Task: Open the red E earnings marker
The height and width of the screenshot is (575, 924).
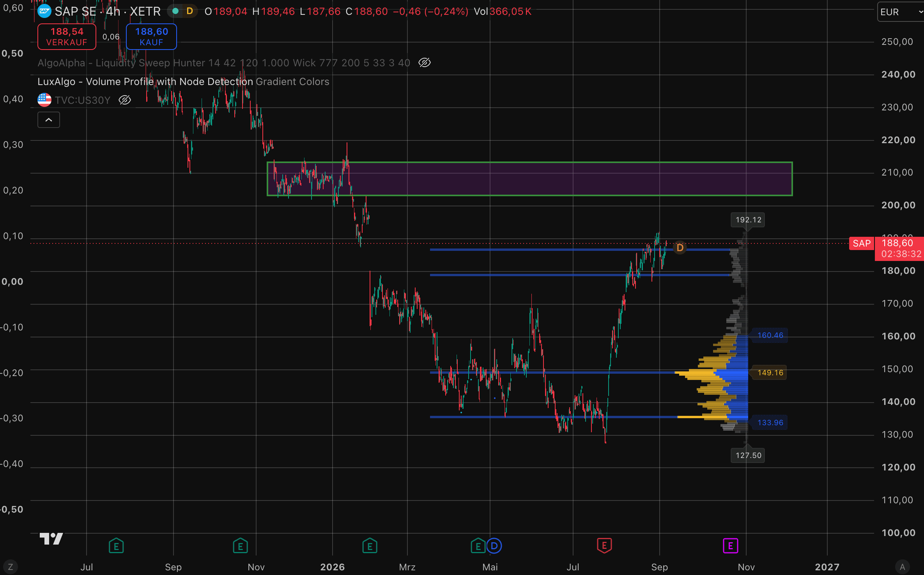Action: coord(604,545)
